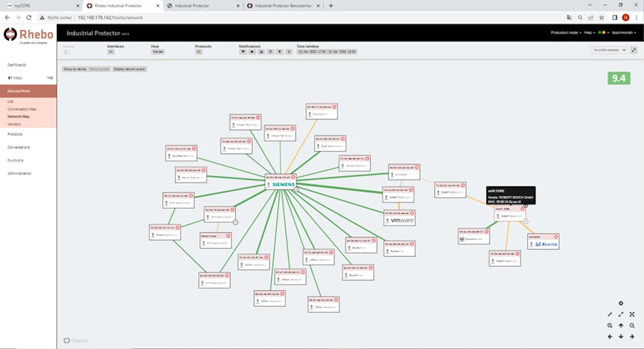Click the browser address bar URL

pos(110,18)
